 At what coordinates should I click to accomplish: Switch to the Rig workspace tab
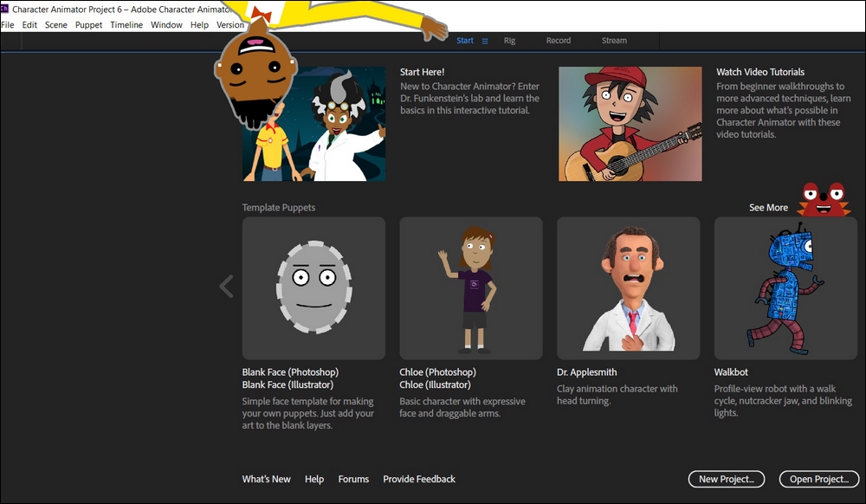coord(509,41)
